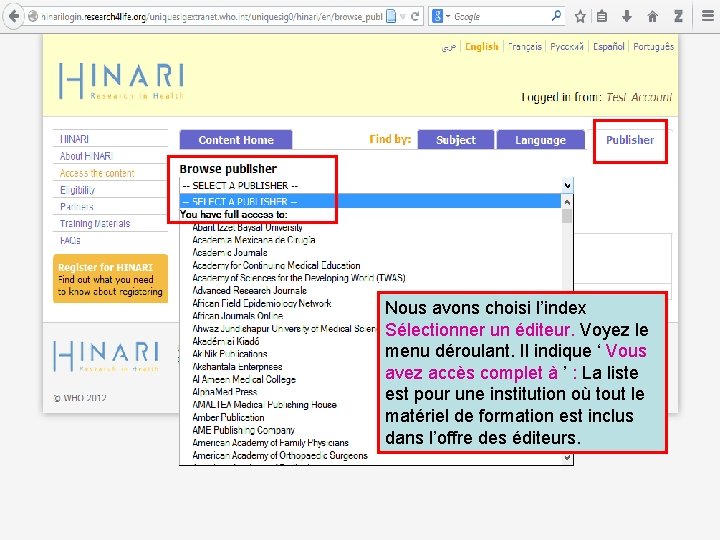Find content by Language tab
This screenshot has width=720, height=540.
(540, 140)
